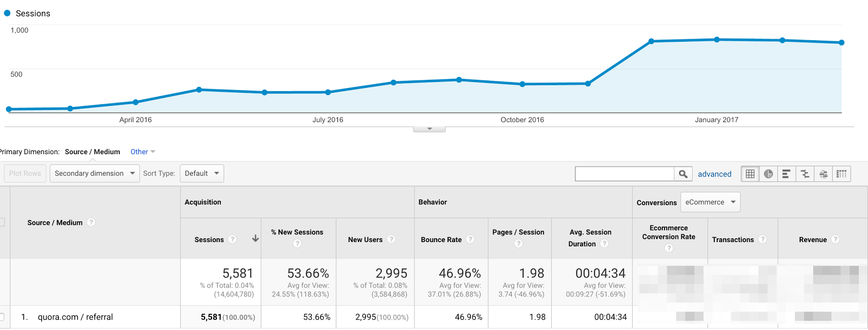Open the Sort Type Default dropdown
This screenshot has height=330, width=868.
tap(202, 173)
